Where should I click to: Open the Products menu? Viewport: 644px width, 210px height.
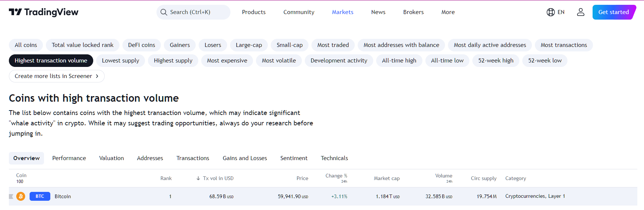pyautogui.click(x=254, y=12)
